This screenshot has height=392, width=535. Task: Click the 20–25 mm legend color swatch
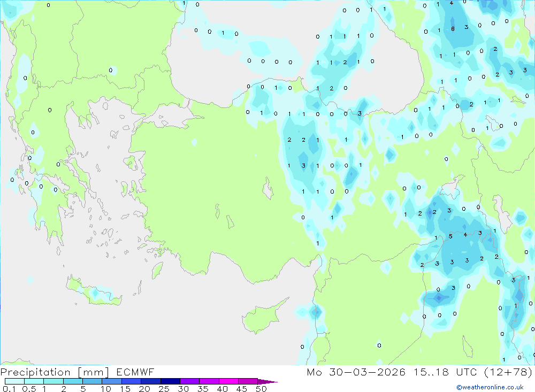pos(150,381)
